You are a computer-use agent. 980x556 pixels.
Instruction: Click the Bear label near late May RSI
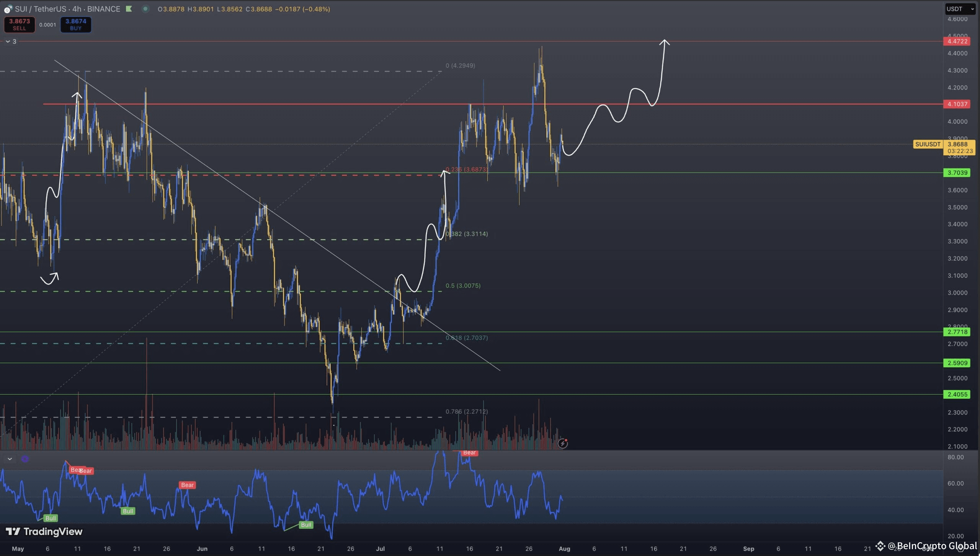[x=187, y=485]
